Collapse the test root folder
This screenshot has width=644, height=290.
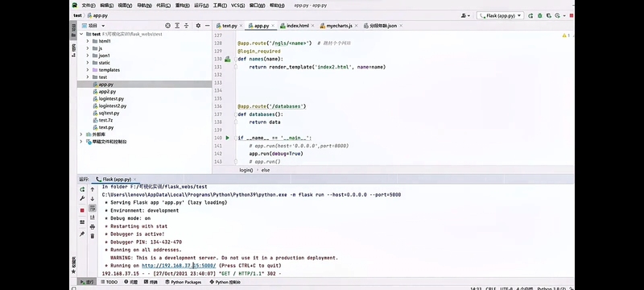point(81,34)
